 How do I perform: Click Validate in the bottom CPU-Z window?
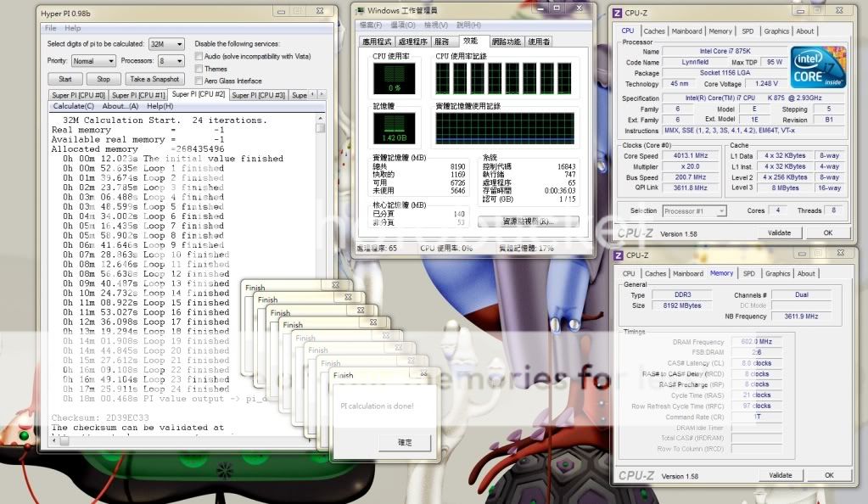point(780,475)
